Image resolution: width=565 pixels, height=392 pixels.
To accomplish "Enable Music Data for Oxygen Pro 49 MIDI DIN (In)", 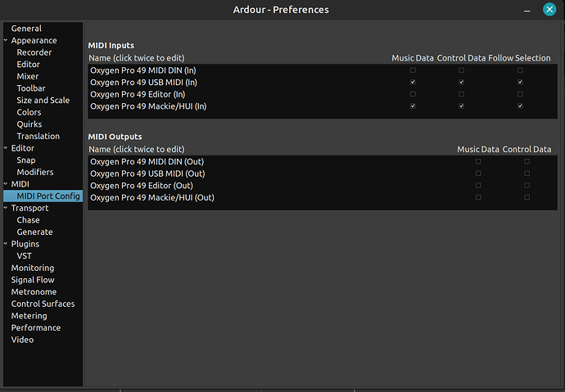I will tap(413, 70).
